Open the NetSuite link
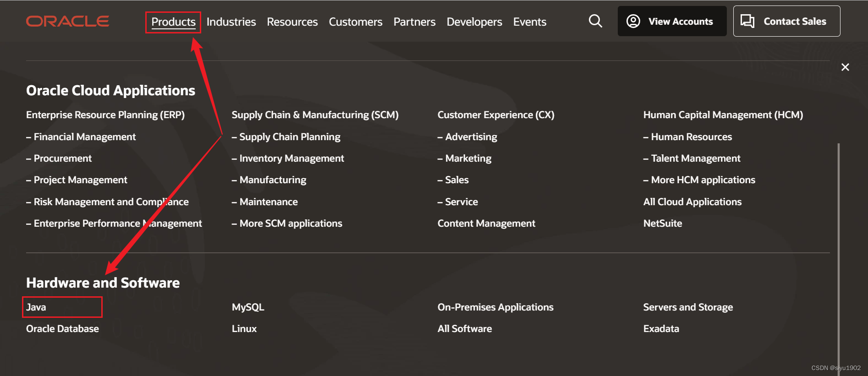Screen dimensions: 868x376 pos(663,223)
